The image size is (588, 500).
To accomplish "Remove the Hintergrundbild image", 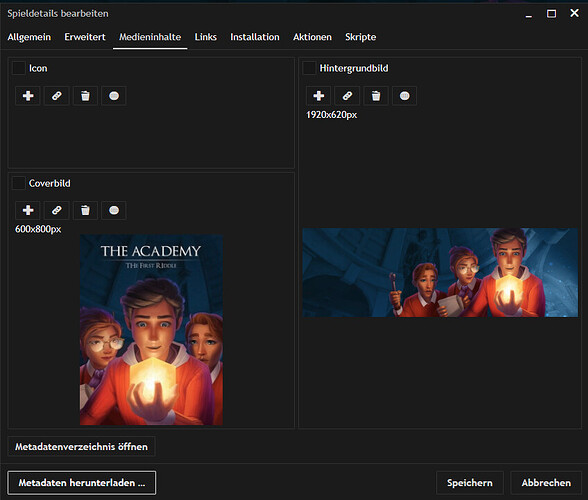I will (376, 96).
